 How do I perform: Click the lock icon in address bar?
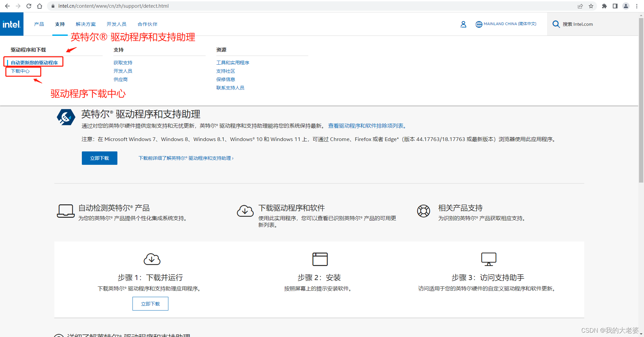click(x=53, y=6)
